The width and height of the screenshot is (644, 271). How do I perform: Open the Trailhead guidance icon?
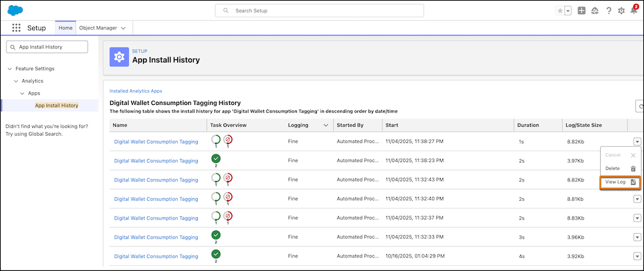tap(594, 11)
